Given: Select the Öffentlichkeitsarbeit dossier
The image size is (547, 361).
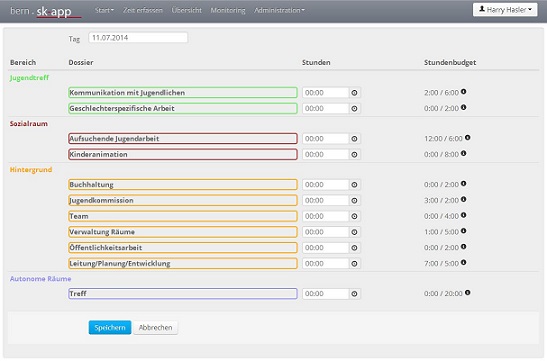Looking at the screenshot, I should [183, 248].
